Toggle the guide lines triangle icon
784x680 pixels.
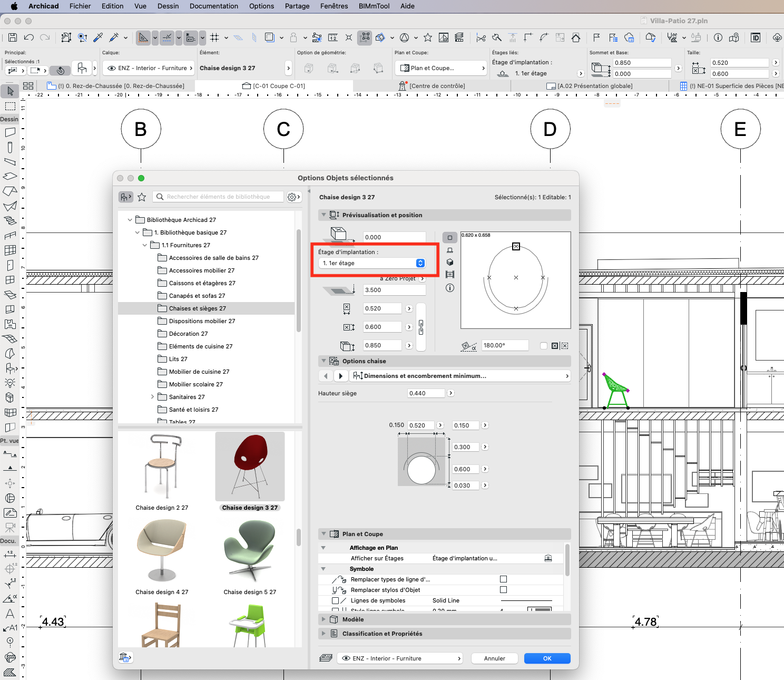143,37
